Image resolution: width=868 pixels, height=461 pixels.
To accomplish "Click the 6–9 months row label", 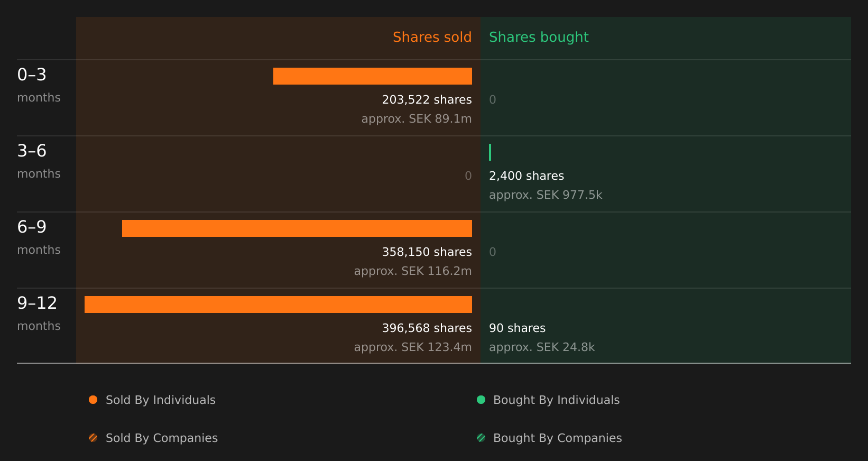I will pos(39,237).
